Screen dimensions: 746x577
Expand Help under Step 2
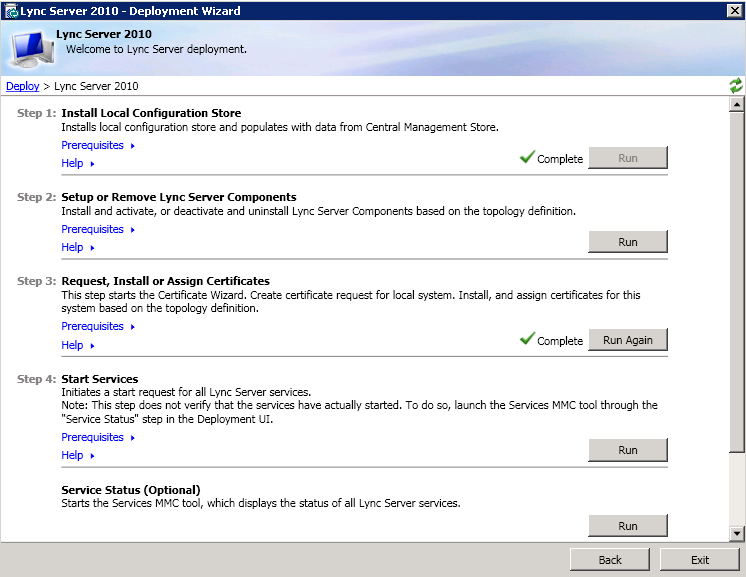(x=77, y=247)
